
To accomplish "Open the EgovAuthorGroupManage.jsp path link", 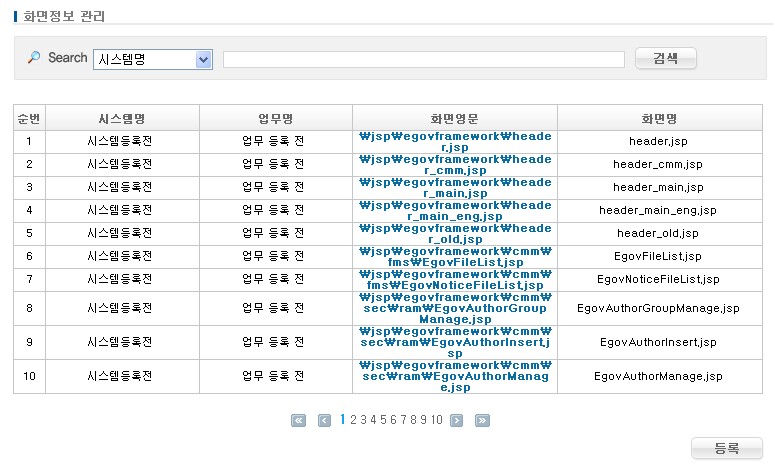I will (x=454, y=308).
